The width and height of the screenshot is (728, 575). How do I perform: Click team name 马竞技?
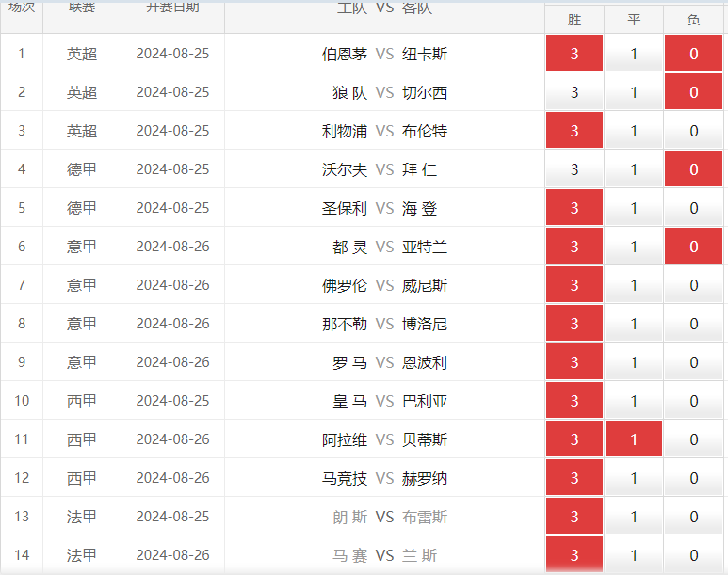point(345,477)
